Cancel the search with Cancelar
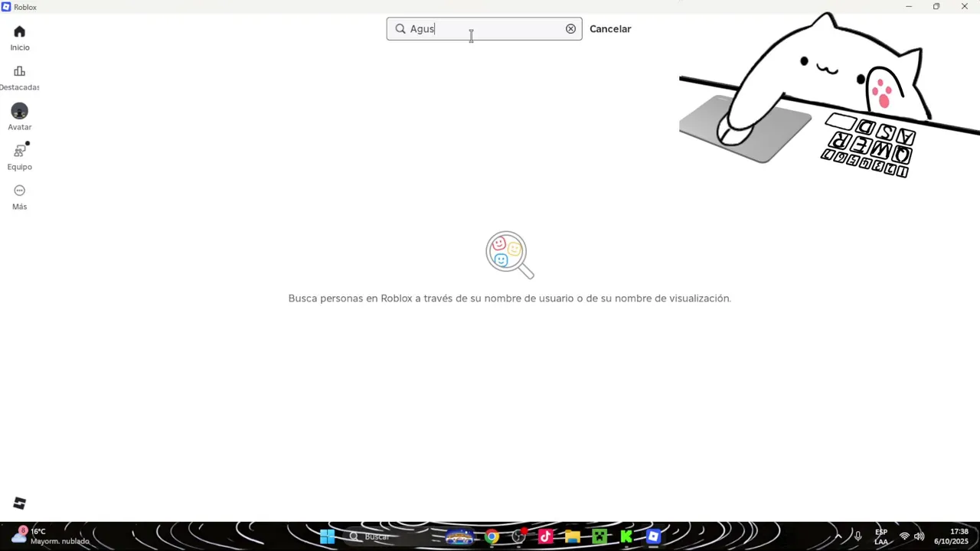This screenshot has height=551, width=980. (x=610, y=29)
